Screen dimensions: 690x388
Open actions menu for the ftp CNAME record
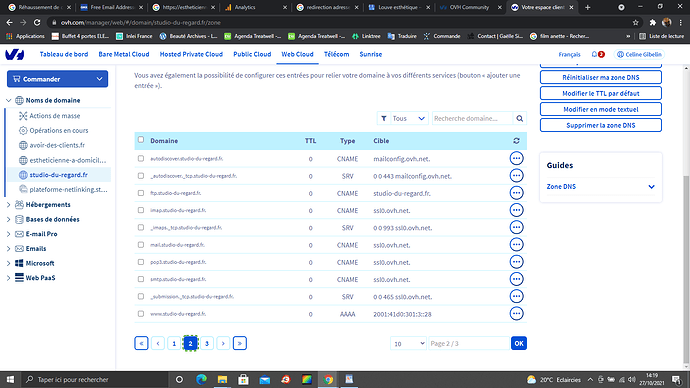pos(516,193)
